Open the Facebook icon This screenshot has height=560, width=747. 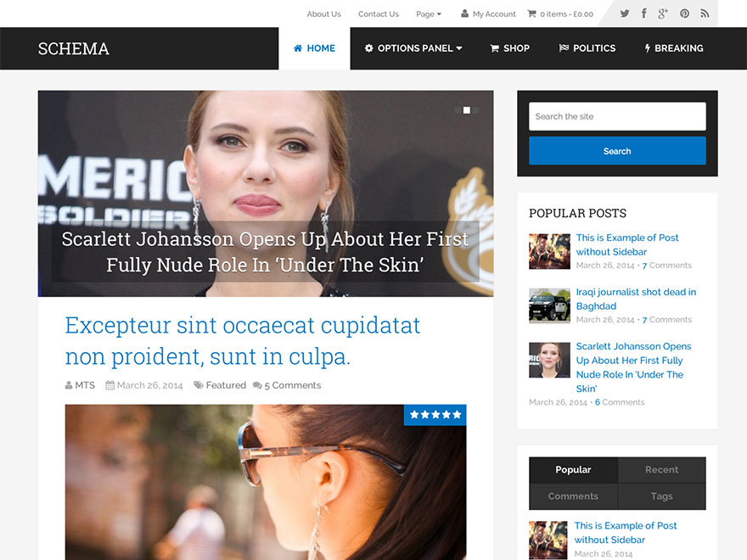[x=643, y=14]
